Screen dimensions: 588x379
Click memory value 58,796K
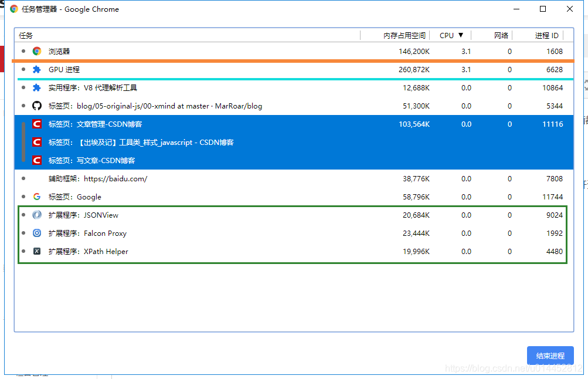pos(416,197)
